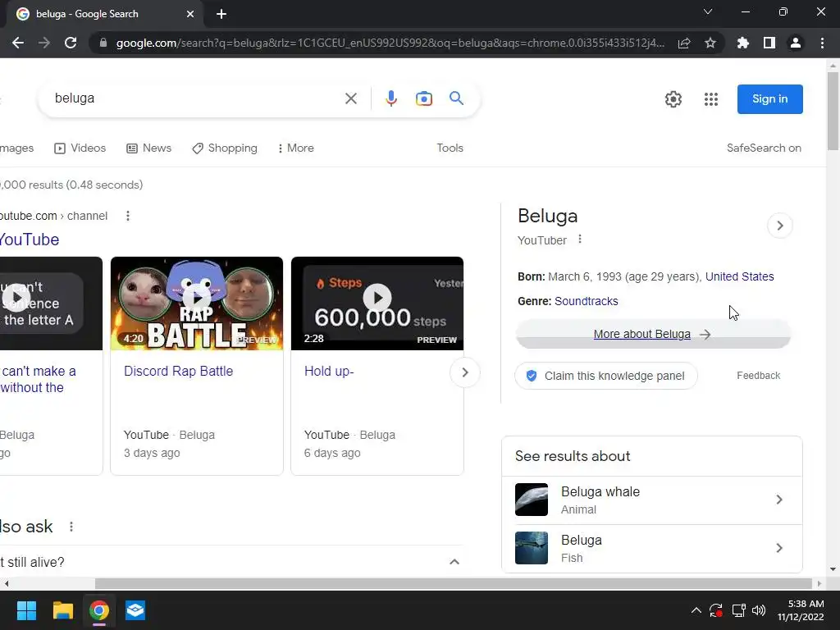
Task: Click the Sign in button
Action: pyautogui.click(x=769, y=99)
